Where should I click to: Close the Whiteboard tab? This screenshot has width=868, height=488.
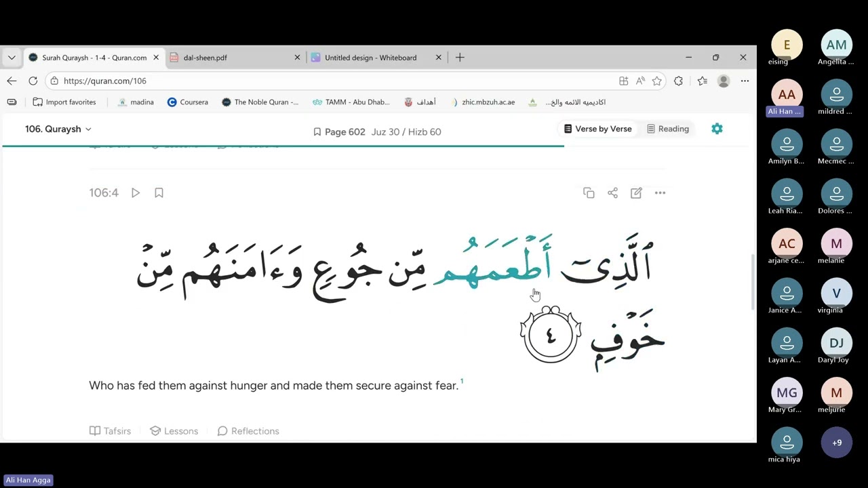[x=438, y=58]
